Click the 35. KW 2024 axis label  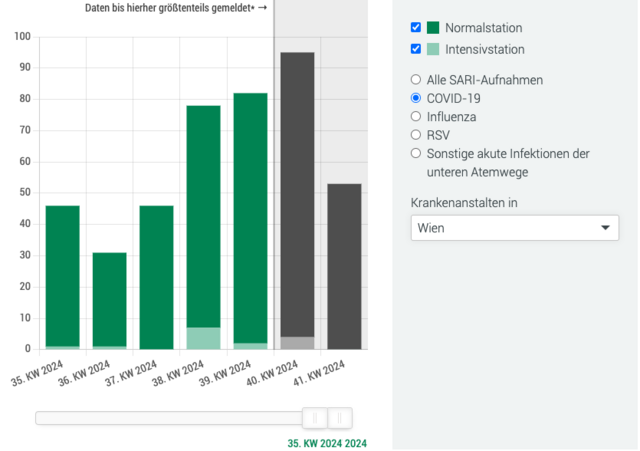(37, 373)
